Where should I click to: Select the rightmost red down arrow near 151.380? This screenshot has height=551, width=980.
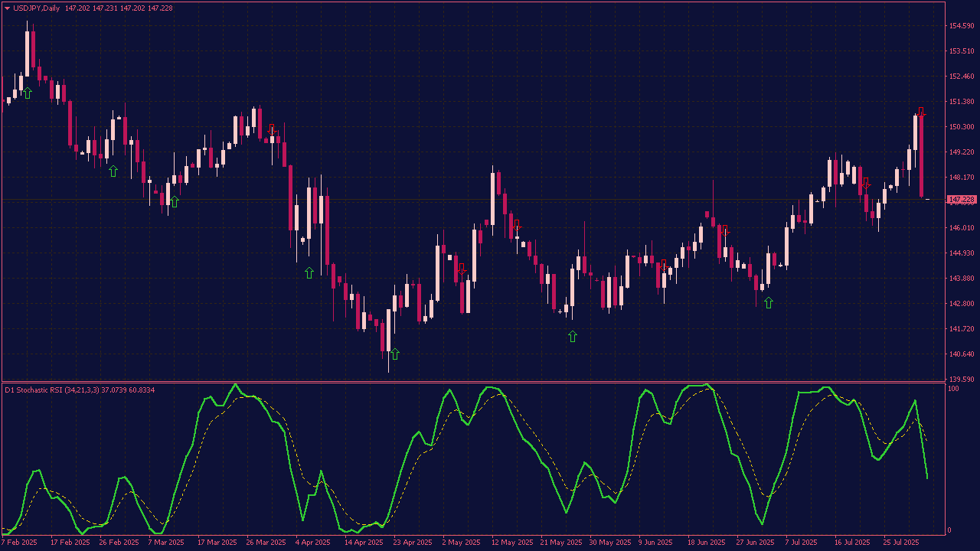(921, 112)
